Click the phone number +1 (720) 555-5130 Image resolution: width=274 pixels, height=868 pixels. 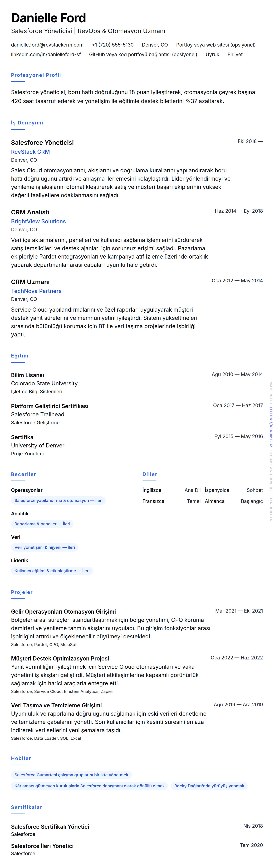point(113,45)
